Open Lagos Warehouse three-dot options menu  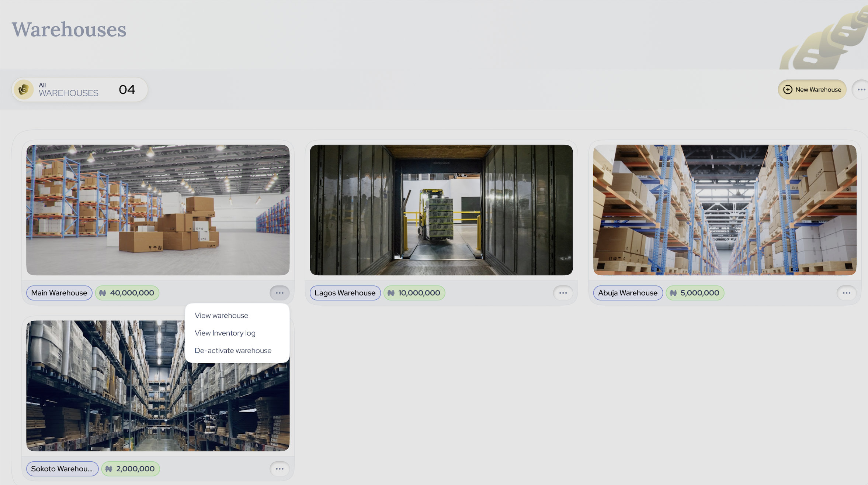click(563, 293)
